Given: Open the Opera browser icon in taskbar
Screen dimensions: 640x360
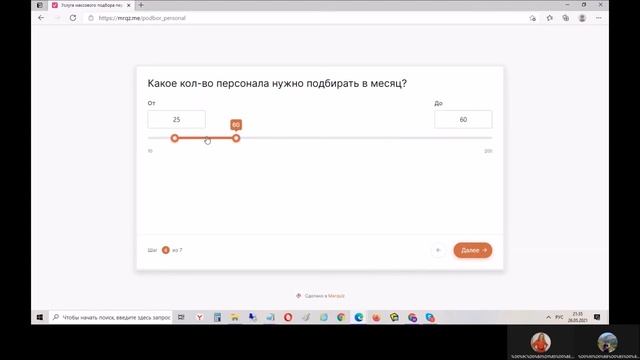Looking at the screenshot, I should tap(288, 317).
